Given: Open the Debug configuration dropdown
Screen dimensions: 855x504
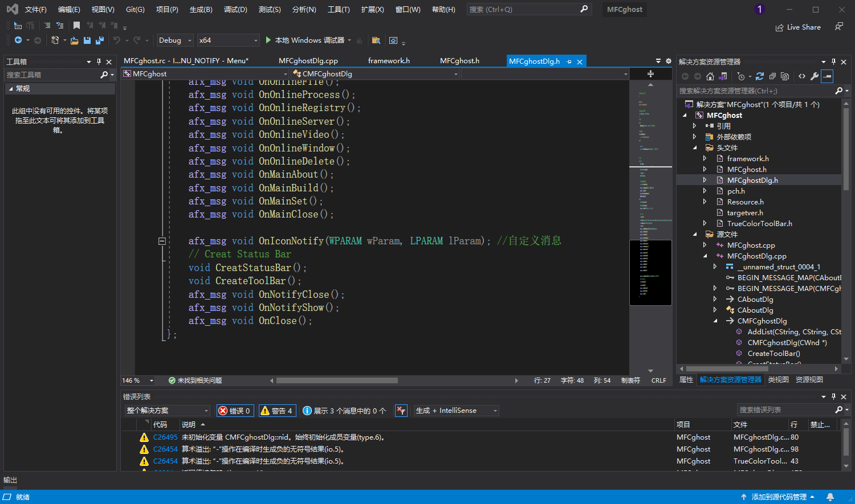Looking at the screenshot, I should pyautogui.click(x=175, y=40).
